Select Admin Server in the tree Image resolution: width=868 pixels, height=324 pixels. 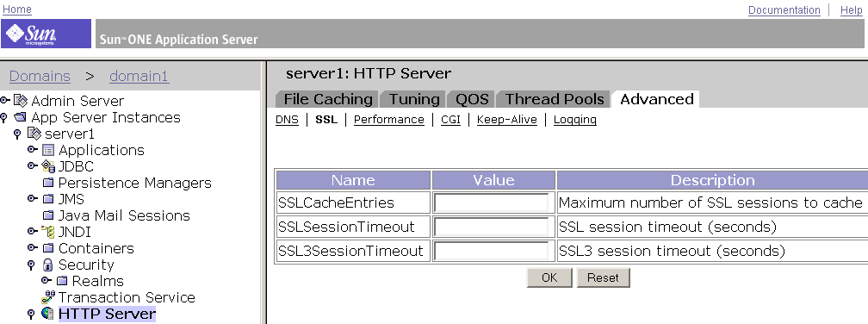77,102
